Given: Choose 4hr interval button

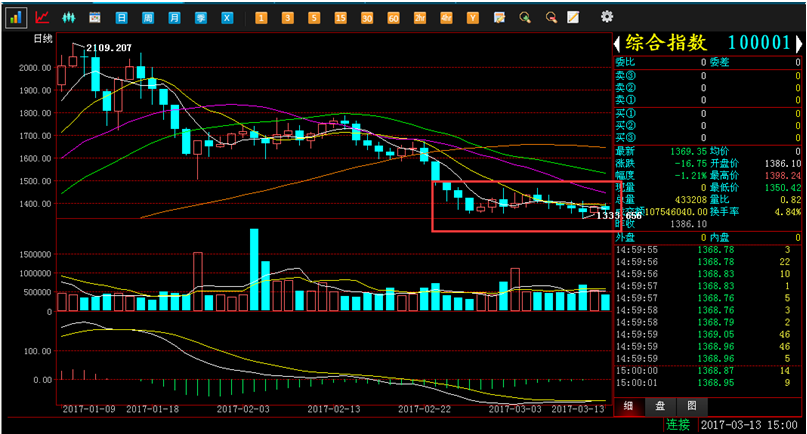Looking at the screenshot, I should point(446,18).
